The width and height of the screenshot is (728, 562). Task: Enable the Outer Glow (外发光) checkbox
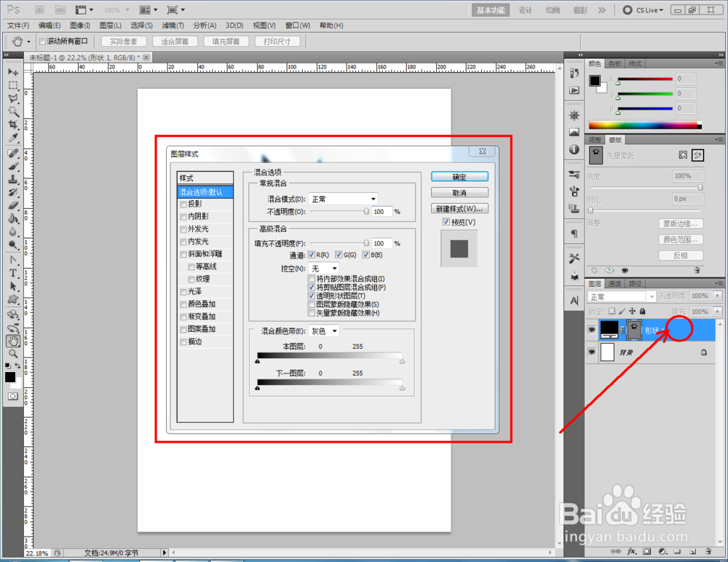pos(183,229)
